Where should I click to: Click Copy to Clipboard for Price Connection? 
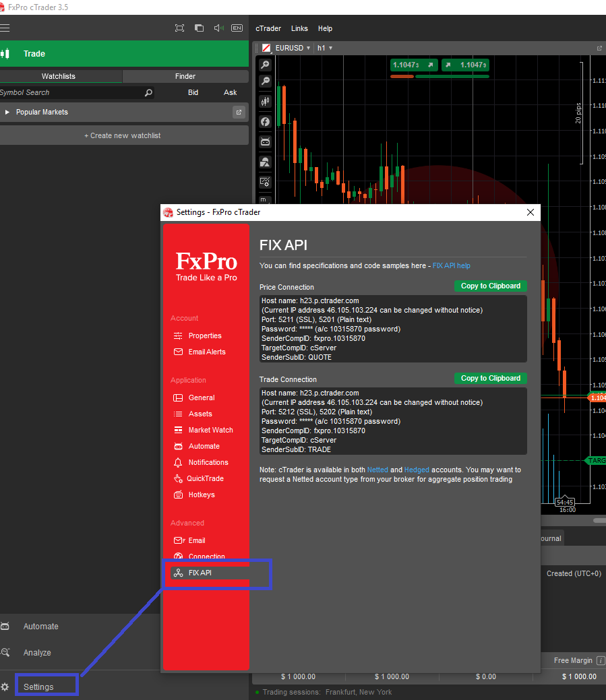click(490, 286)
